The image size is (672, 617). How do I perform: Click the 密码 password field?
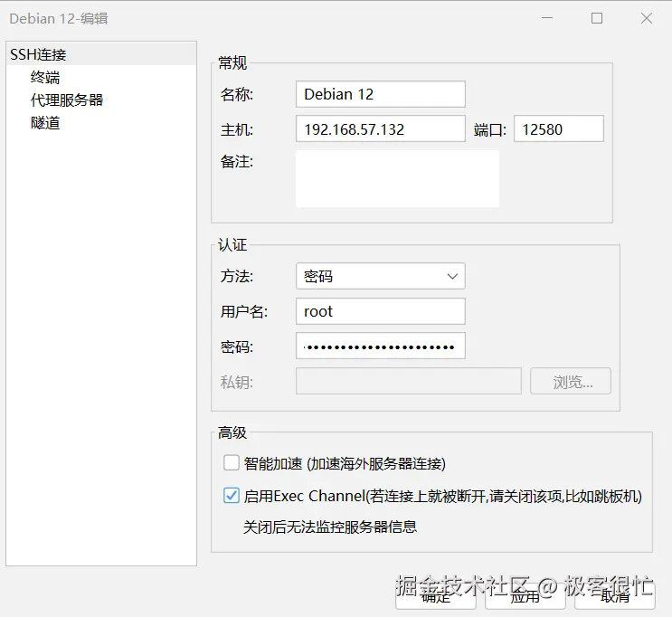coord(381,346)
